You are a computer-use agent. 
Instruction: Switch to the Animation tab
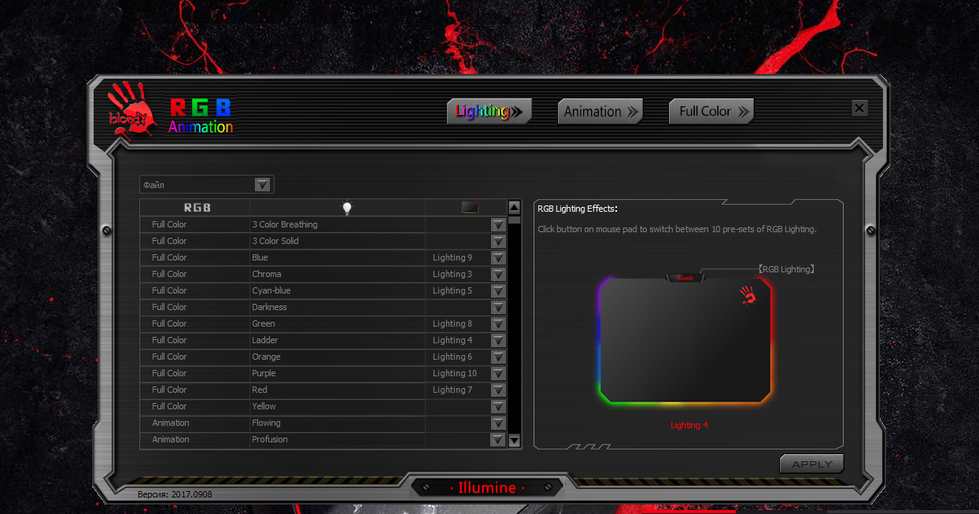click(x=600, y=111)
